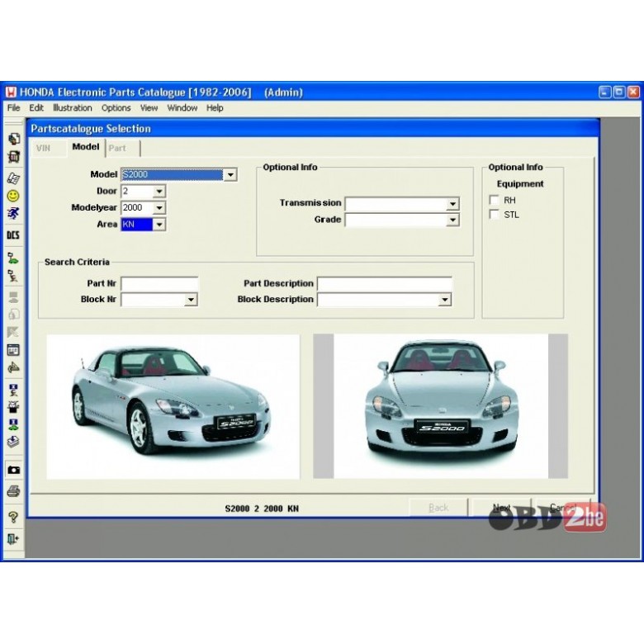The width and height of the screenshot is (644, 644).
Task: Expand the Block Description dropdown
Action: (444, 300)
